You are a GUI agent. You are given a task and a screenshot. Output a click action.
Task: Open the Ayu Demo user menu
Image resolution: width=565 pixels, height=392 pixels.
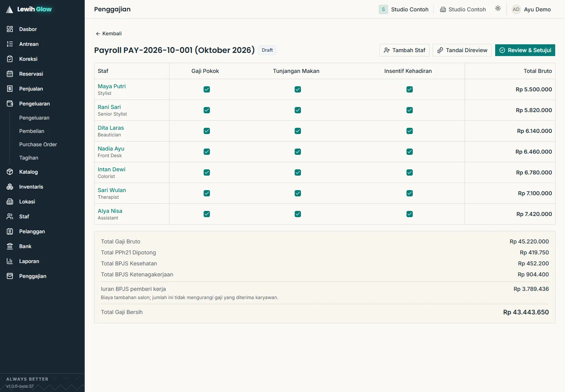(532, 9)
